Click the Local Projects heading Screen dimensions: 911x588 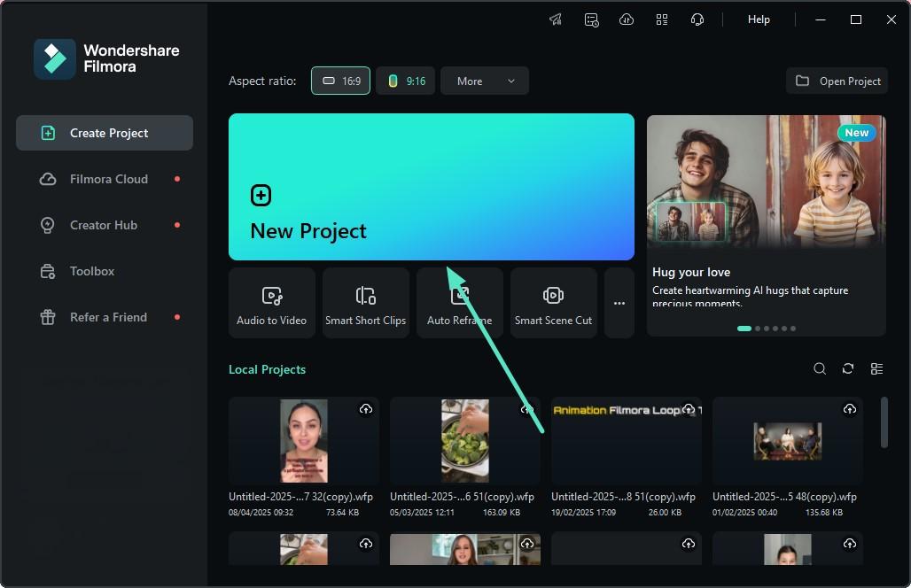(x=268, y=369)
